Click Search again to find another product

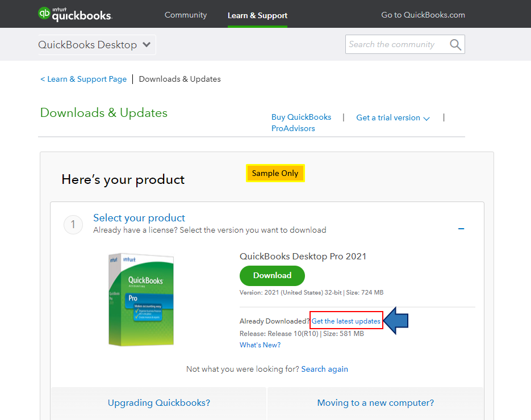coord(324,368)
